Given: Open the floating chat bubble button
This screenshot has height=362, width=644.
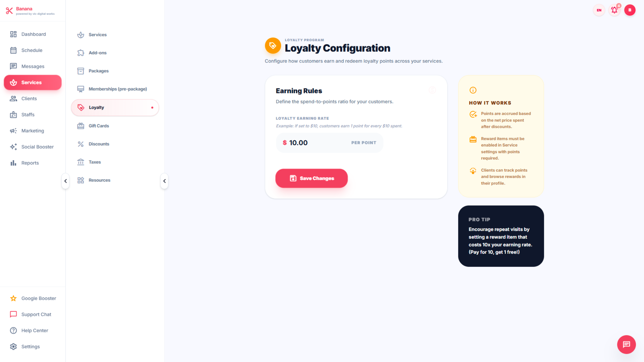Looking at the screenshot, I should pos(626,344).
